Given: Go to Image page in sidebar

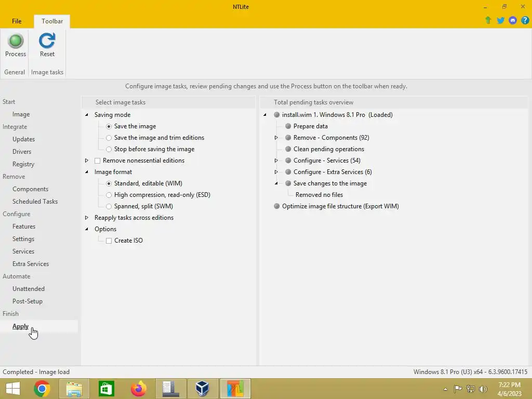Looking at the screenshot, I should 21,114.
